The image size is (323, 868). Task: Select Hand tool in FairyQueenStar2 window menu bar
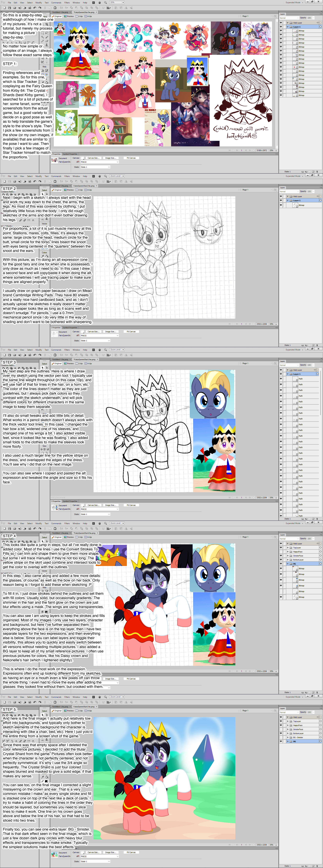pos(99,176)
